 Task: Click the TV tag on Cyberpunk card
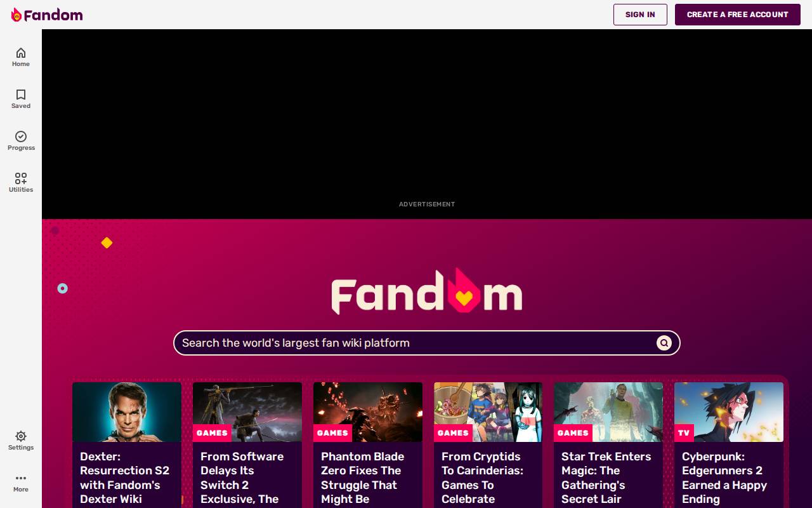coord(684,433)
